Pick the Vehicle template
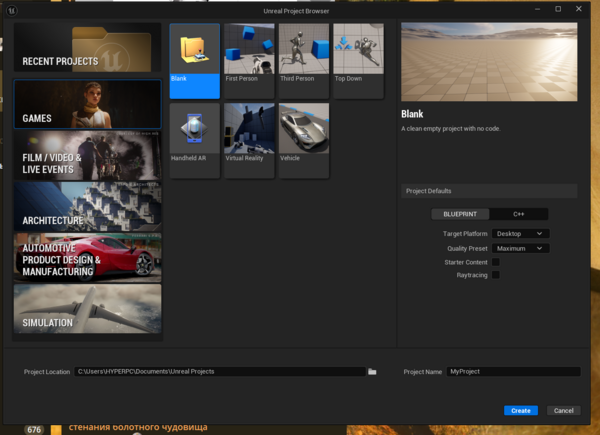Screen dimensions: 600x435 click(304, 139)
